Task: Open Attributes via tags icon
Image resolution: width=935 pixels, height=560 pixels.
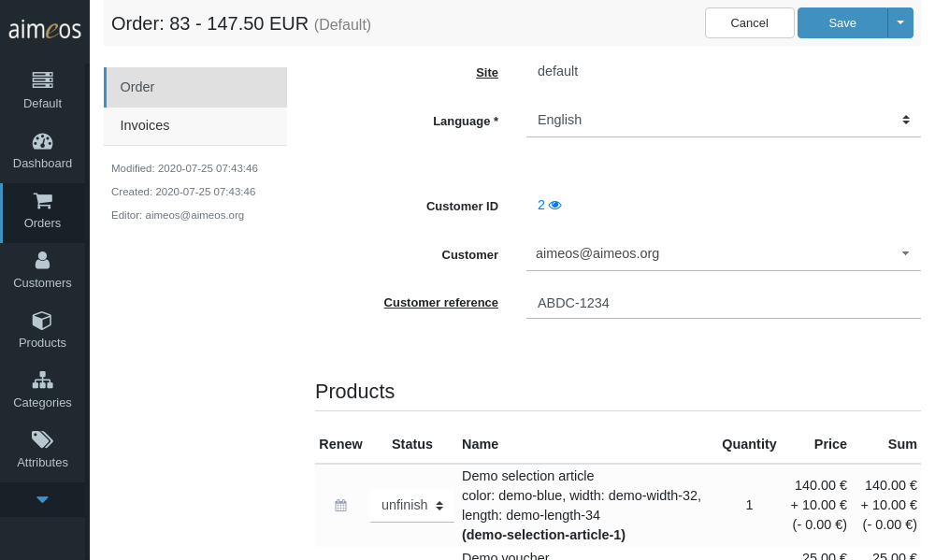Action: [x=42, y=440]
